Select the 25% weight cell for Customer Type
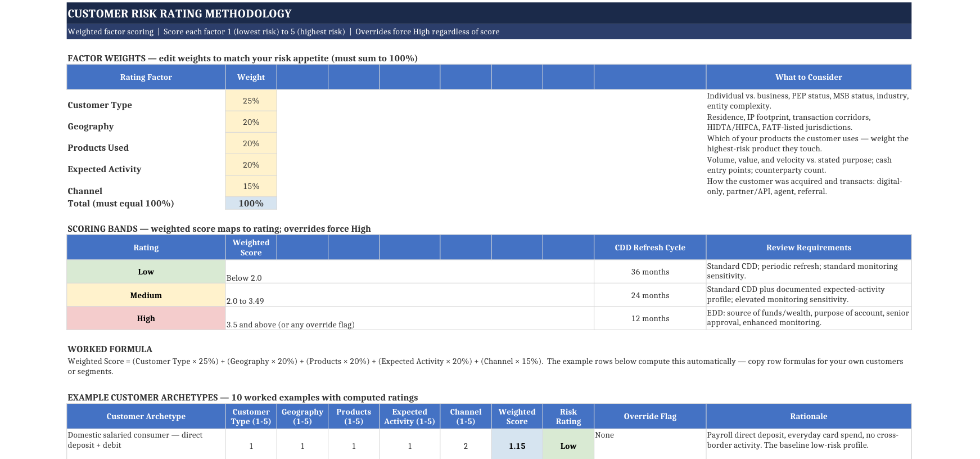The height and width of the screenshot is (459, 980). (x=251, y=101)
